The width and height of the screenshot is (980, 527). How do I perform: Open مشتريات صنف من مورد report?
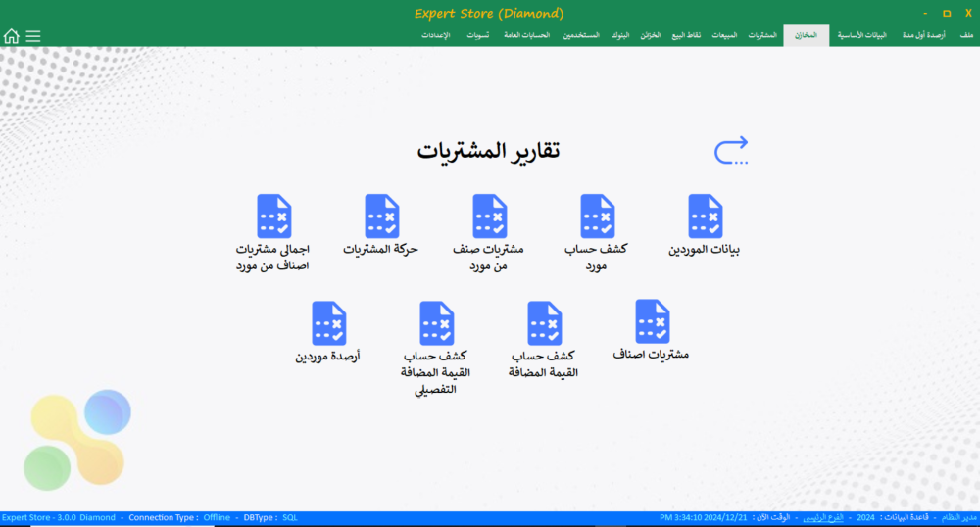(x=489, y=216)
